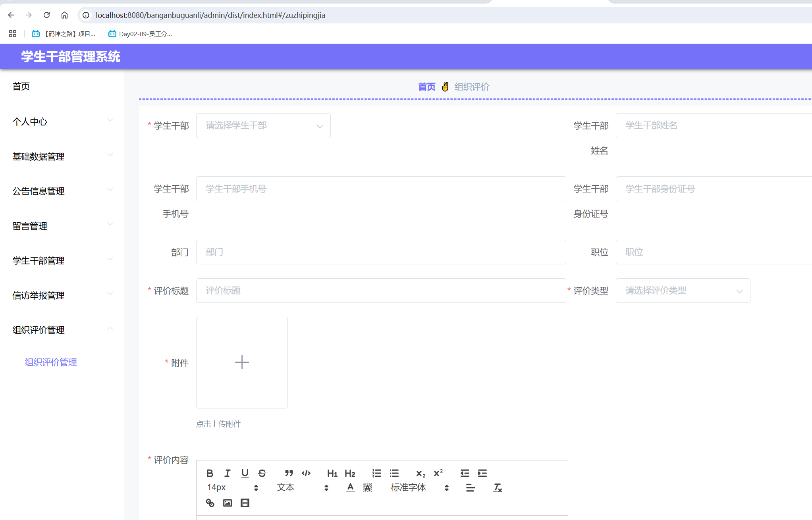812x520 pixels.
Task: Apply subscript formatting
Action: (420, 473)
